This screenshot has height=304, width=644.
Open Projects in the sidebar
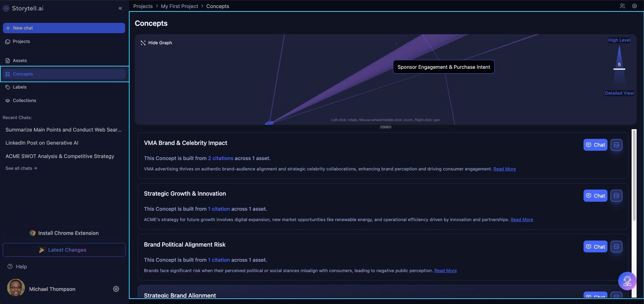21,42
